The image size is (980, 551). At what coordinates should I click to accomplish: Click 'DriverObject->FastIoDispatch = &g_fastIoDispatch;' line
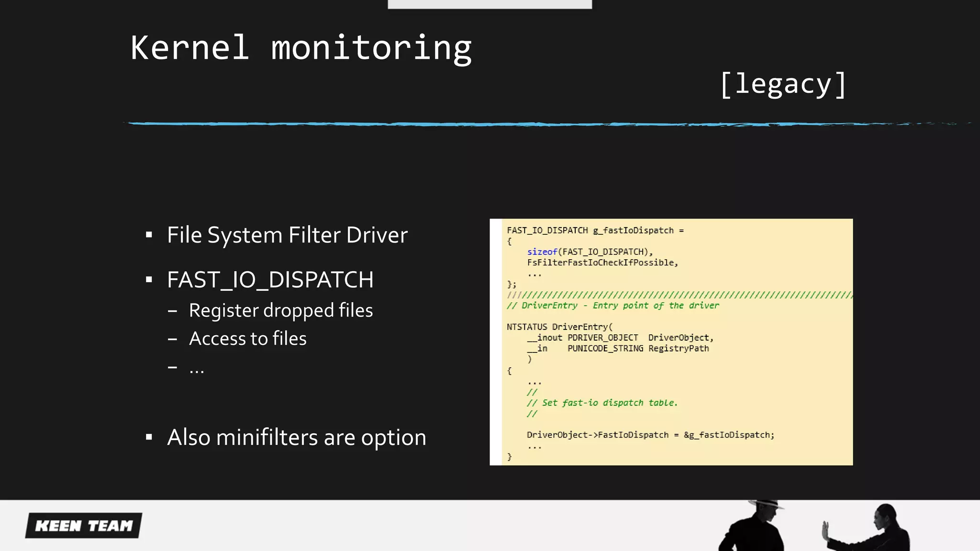650,435
